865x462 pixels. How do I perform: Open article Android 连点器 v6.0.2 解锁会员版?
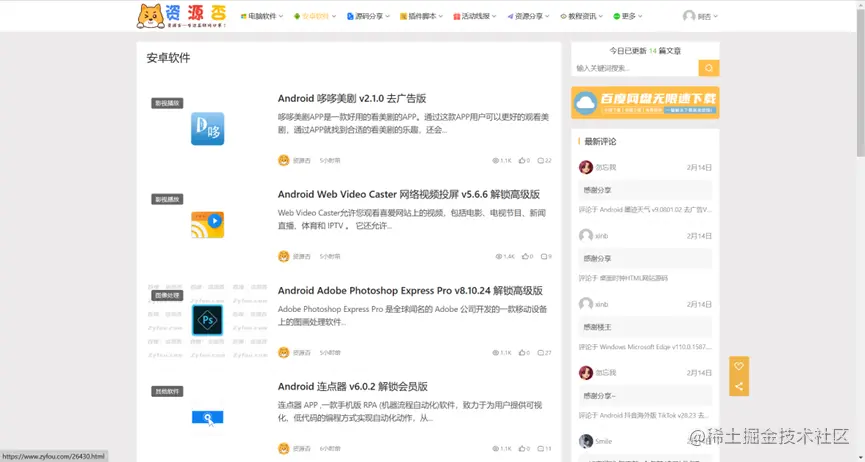(x=353, y=386)
